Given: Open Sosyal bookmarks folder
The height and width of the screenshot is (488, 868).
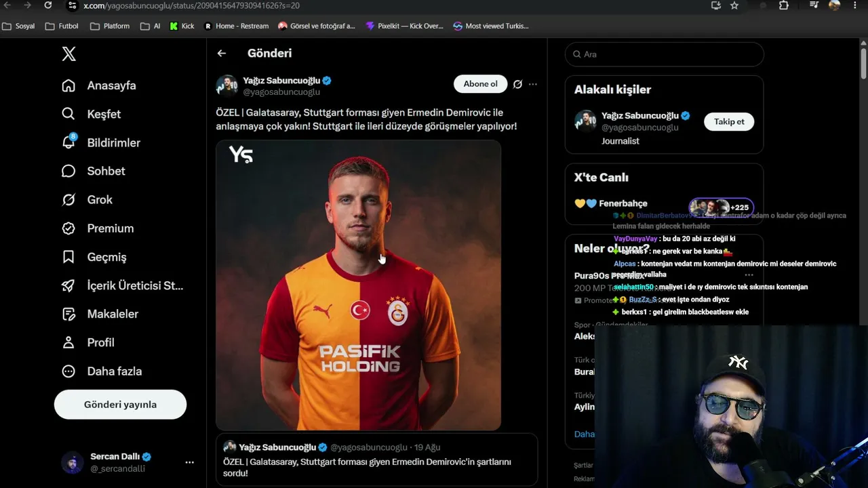Looking at the screenshot, I should tap(18, 26).
